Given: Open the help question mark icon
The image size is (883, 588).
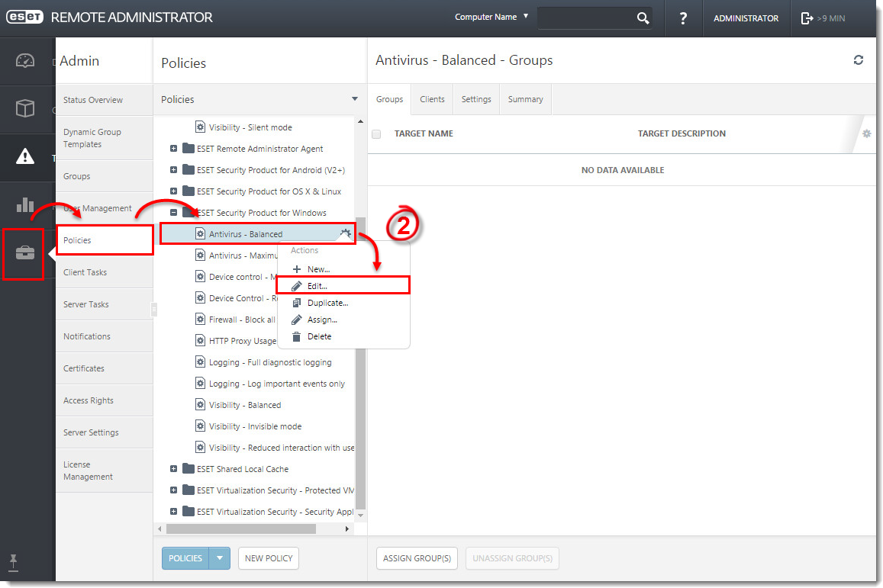Looking at the screenshot, I should click(683, 18).
